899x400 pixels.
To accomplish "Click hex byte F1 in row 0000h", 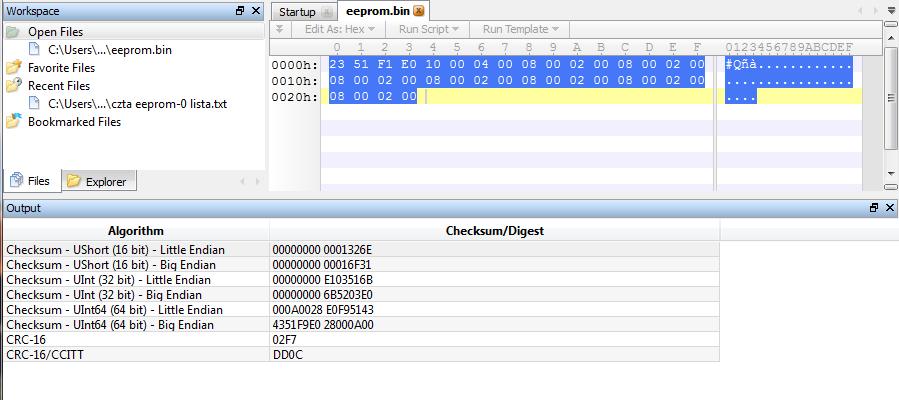I will tap(385, 65).
